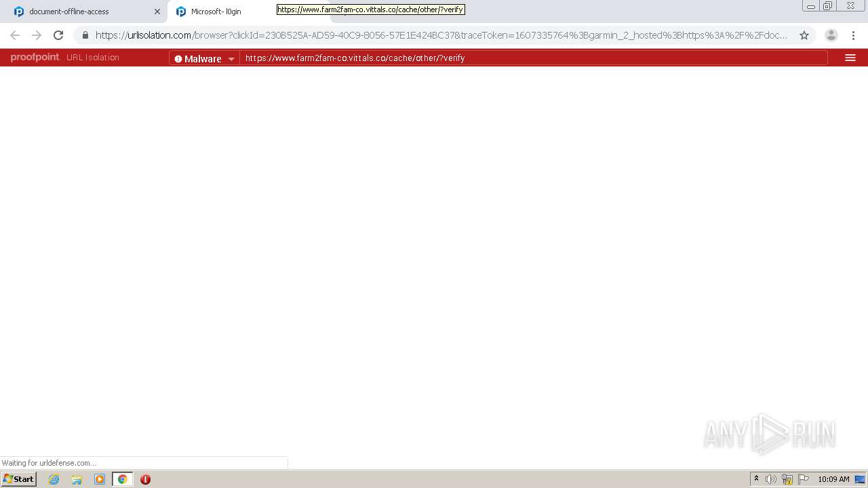This screenshot has width=868, height=488.
Task: Click the urlisolation.com address bar
Action: click(441, 35)
